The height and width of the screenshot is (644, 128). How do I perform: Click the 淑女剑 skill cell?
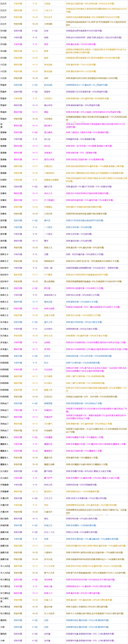47,146
